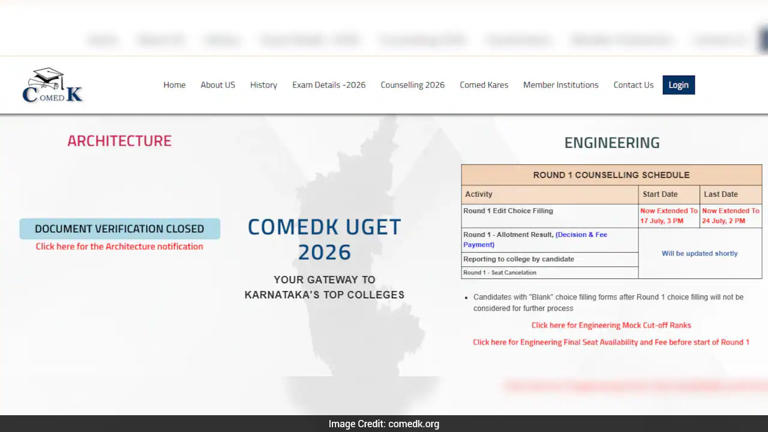Select Round 1 - Seat Cancelation row

click(x=550, y=272)
